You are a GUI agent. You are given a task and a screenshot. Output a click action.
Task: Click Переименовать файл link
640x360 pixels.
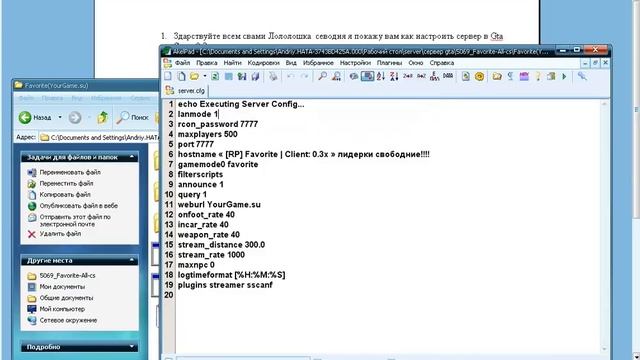pyautogui.click(x=70, y=172)
